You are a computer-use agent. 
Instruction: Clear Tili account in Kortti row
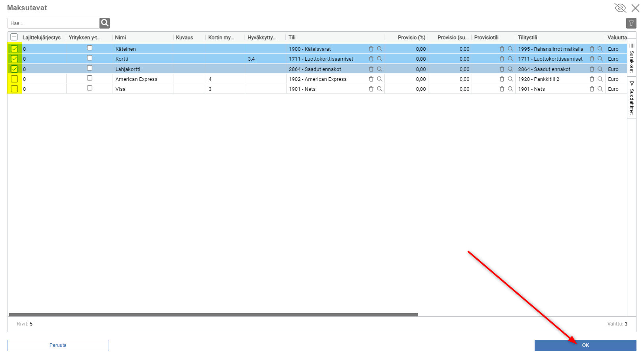[x=371, y=59]
